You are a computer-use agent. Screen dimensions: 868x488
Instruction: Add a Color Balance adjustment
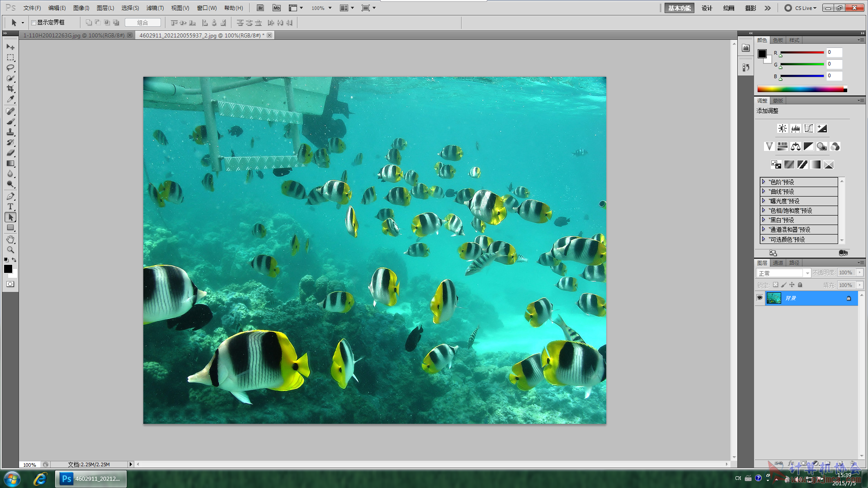[x=795, y=146]
